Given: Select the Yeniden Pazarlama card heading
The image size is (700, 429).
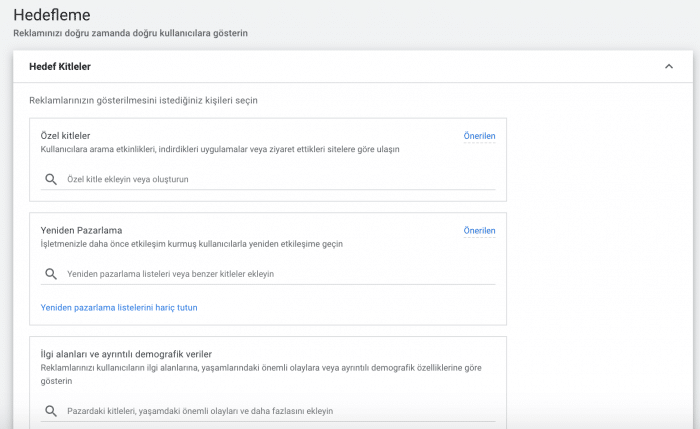Looking at the screenshot, I should 81,230.
